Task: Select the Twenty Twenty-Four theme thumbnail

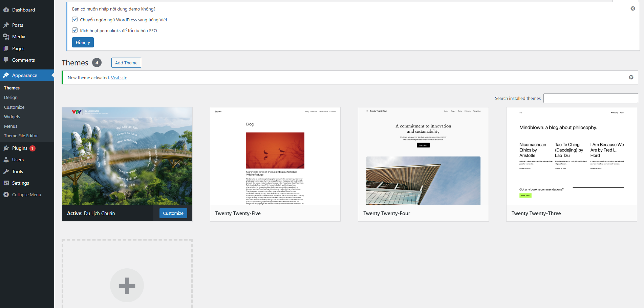Action: click(x=423, y=156)
